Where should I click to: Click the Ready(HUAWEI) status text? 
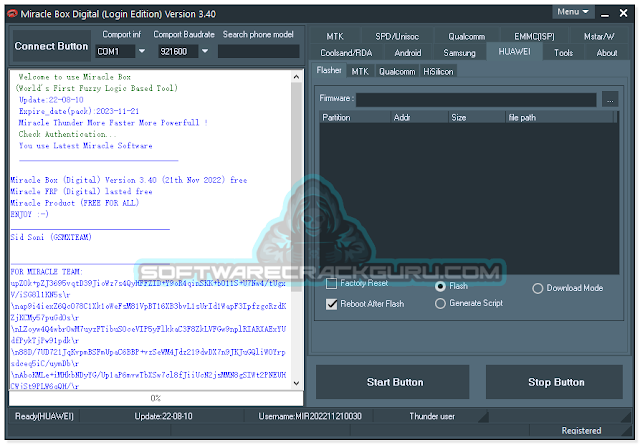(44, 416)
